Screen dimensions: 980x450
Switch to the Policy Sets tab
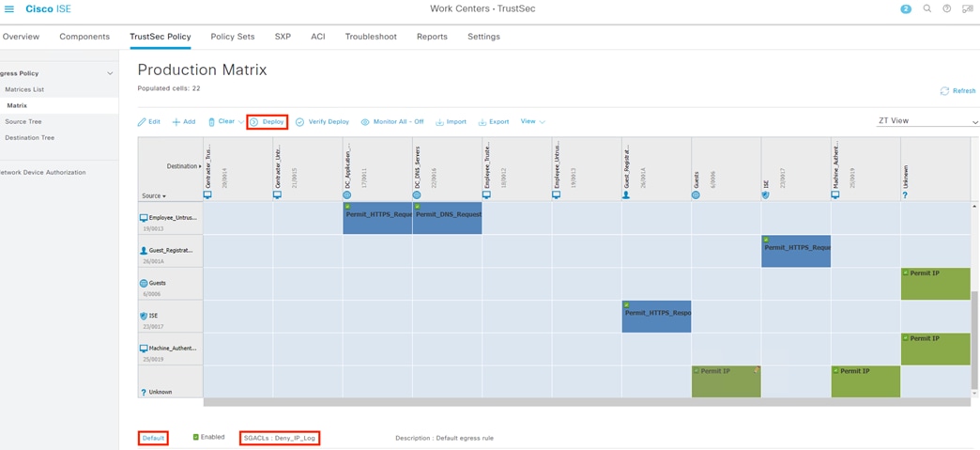pos(233,37)
